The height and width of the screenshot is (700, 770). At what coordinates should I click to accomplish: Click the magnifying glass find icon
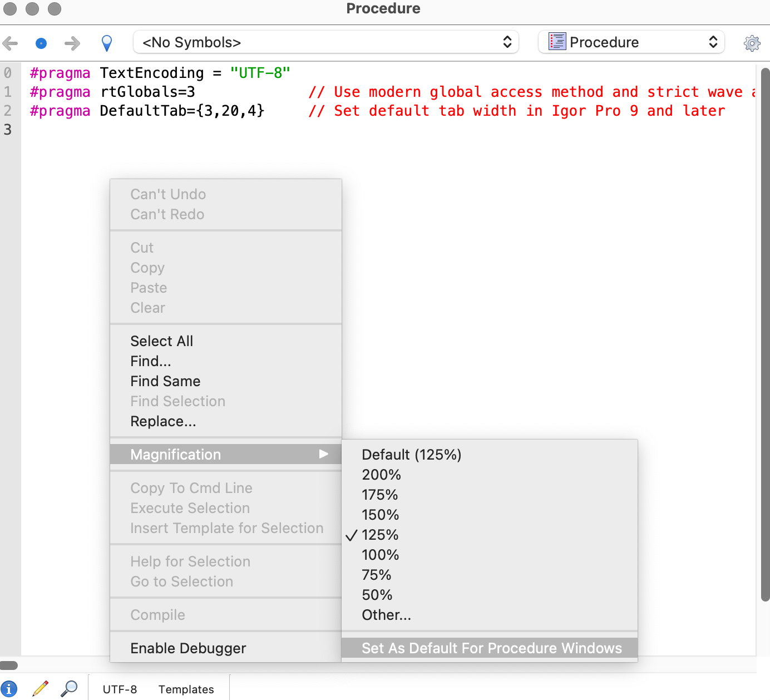pos(69,688)
